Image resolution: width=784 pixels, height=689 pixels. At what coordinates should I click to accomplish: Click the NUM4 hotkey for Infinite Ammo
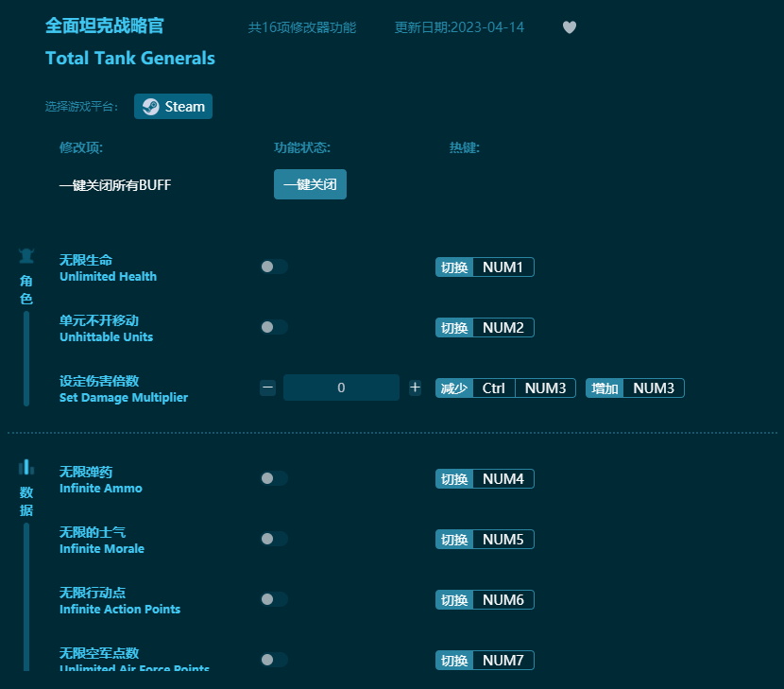pos(485,478)
